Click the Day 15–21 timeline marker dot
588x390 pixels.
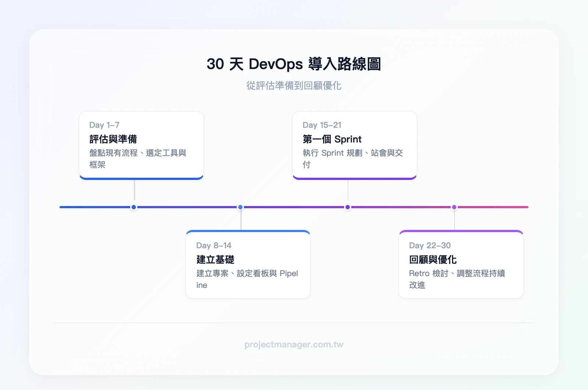[x=347, y=207]
